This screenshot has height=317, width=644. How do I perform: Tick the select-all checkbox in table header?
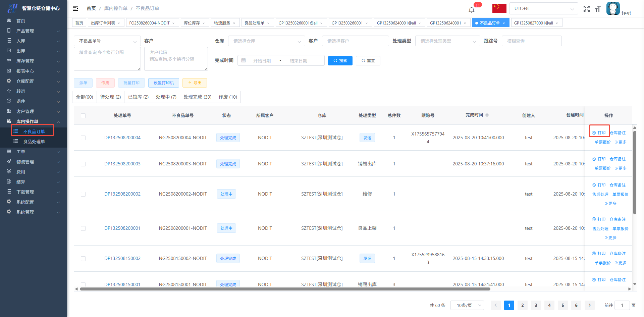tap(83, 116)
